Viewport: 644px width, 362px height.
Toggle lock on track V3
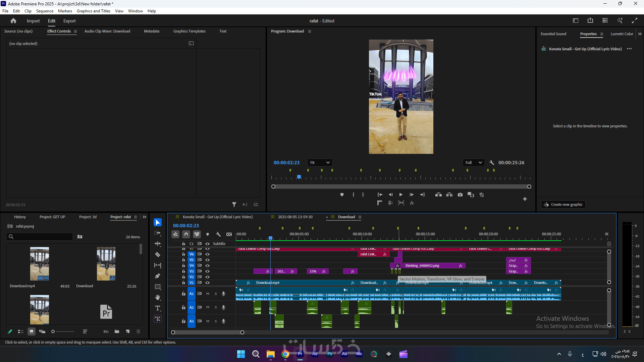coord(183,271)
